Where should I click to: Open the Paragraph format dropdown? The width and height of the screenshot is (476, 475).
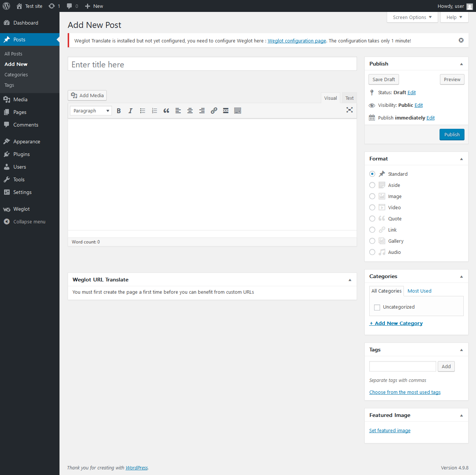pyautogui.click(x=91, y=111)
